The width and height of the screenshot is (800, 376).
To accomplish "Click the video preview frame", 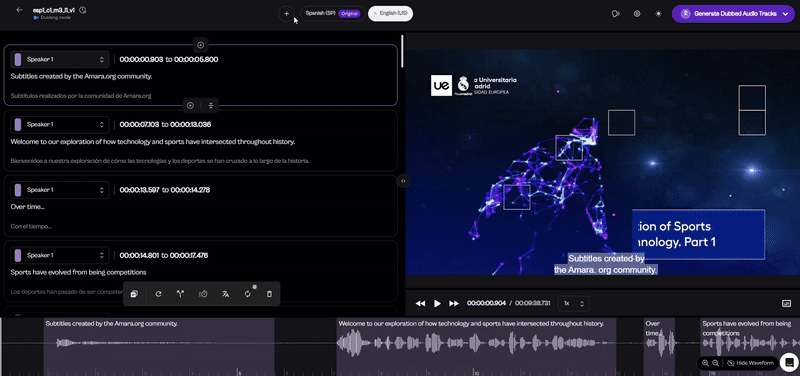I will [x=603, y=162].
